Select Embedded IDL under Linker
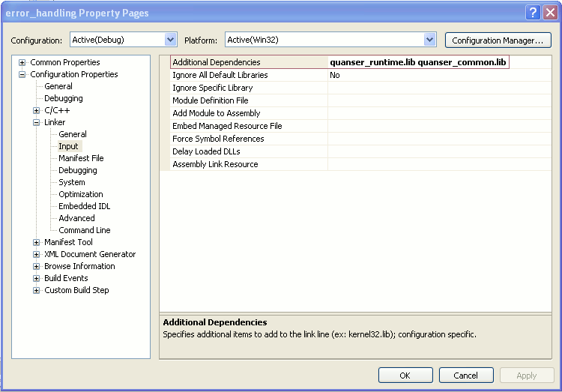The image size is (562, 392). click(84, 206)
